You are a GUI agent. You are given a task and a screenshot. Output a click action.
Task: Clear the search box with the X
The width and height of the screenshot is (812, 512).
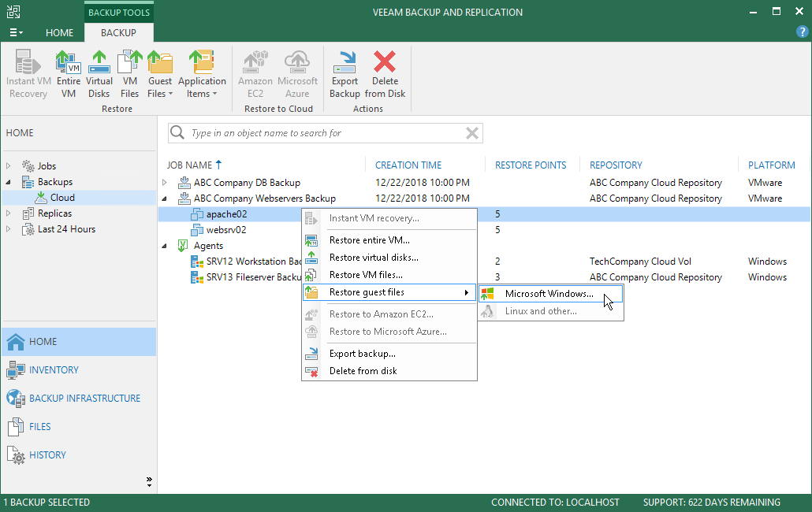click(471, 133)
